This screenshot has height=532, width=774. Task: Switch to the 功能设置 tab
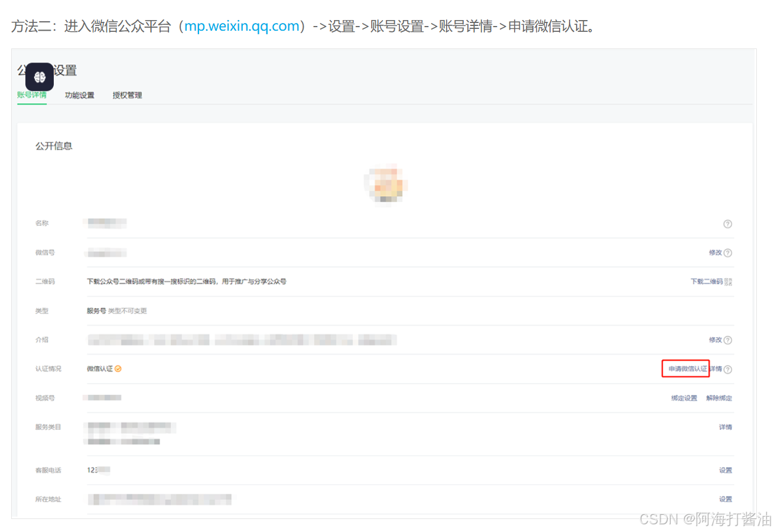79,95
